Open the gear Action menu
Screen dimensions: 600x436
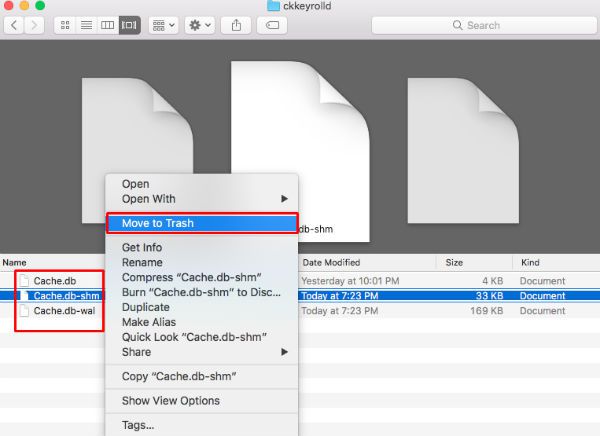pyautogui.click(x=200, y=25)
